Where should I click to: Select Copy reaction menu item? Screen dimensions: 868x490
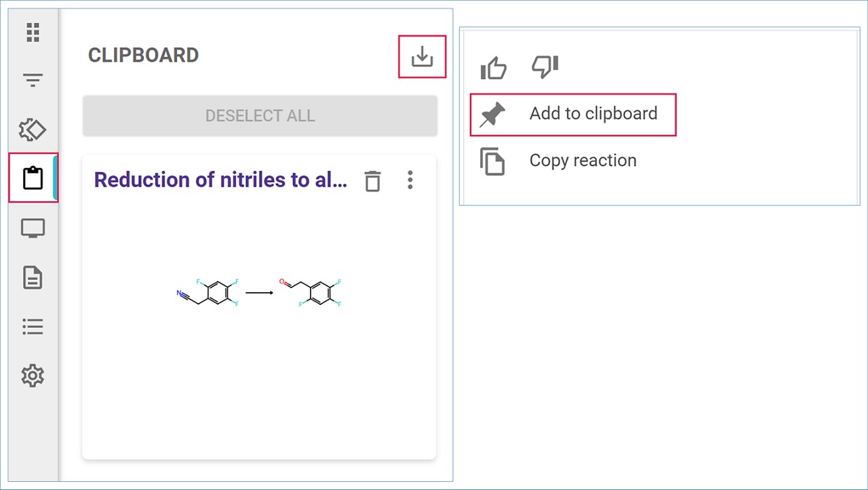coord(583,161)
